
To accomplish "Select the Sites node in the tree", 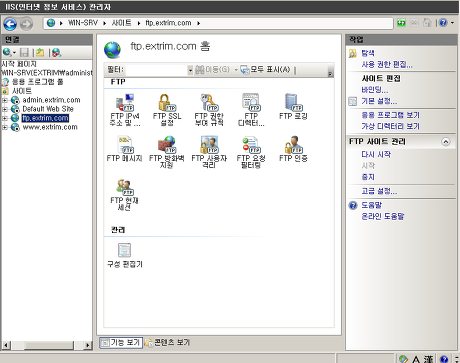I will point(22,91).
